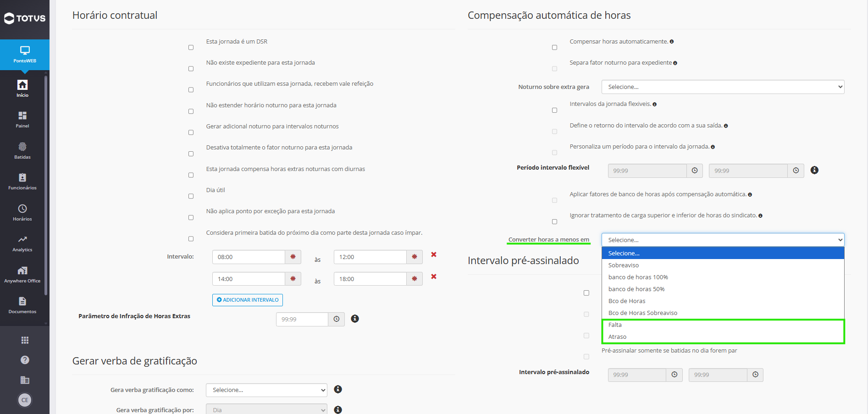The height and width of the screenshot is (414, 868).
Task: Go to Início home icon
Action: coord(22,88)
